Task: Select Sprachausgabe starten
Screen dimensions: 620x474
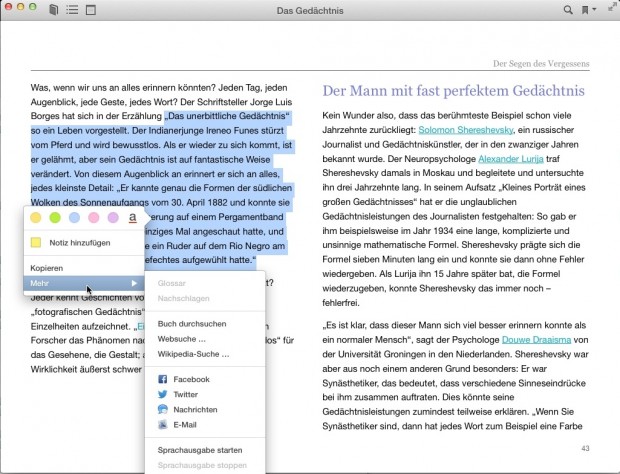Action: click(200, 450)
